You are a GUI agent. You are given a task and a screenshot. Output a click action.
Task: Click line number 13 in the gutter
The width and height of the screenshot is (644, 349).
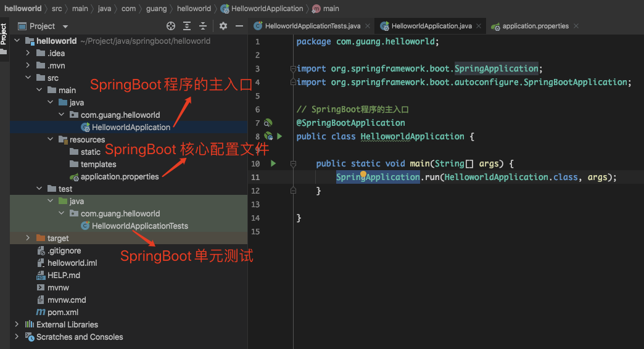[255, 204]
